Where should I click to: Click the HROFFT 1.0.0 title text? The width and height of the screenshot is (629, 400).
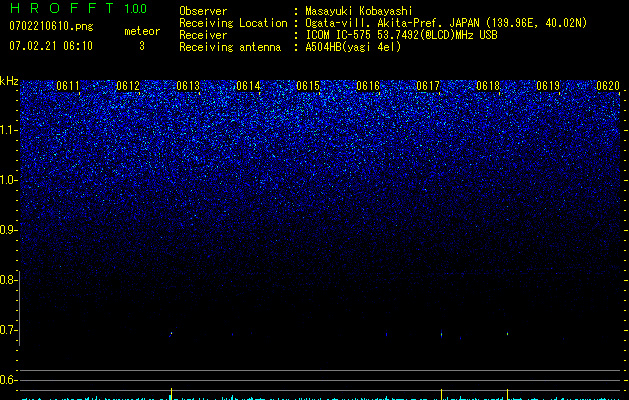78,8
